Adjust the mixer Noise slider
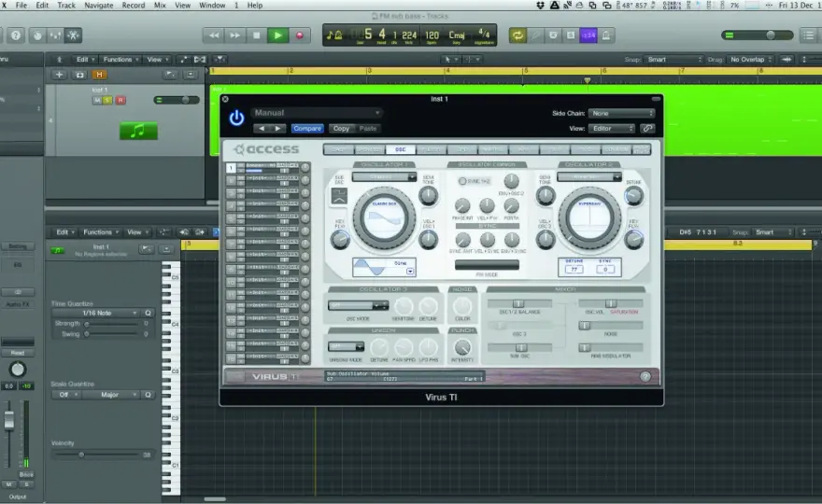 tap(611, 326)
